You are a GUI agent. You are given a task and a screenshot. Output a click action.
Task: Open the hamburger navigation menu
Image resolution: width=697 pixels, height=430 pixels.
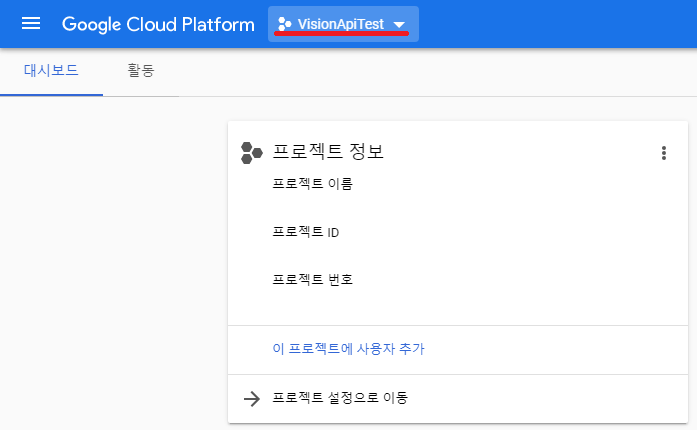coord(31,24)
